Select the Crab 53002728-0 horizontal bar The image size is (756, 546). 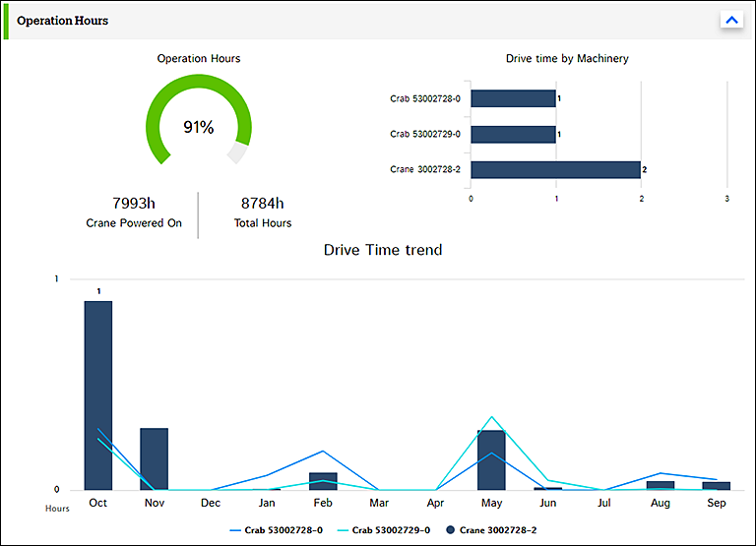[x=513, y=98]
